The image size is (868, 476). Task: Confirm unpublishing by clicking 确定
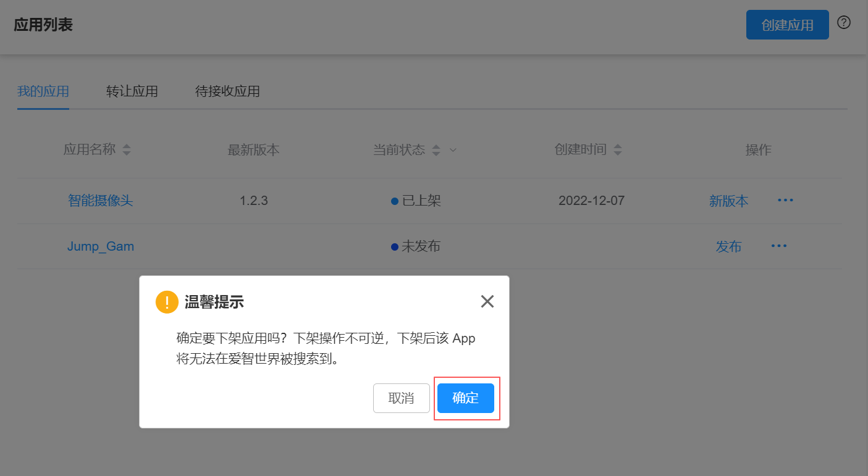466,398
